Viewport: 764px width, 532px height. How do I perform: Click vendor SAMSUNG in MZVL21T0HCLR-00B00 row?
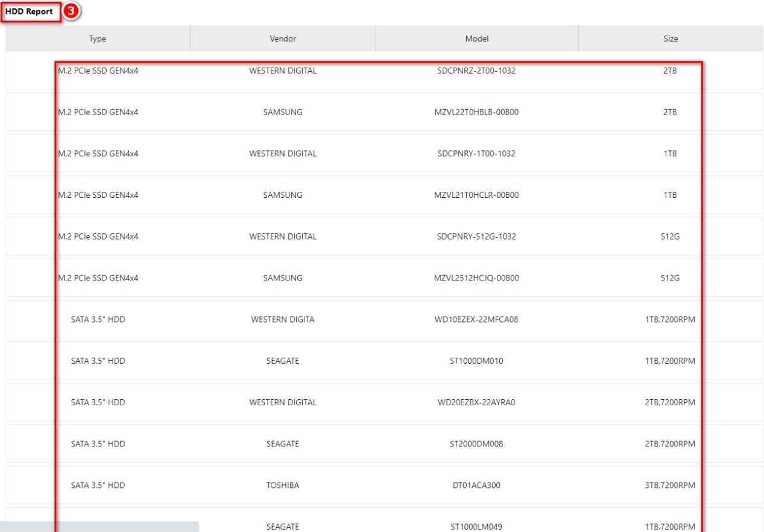(x=283, y=195)
